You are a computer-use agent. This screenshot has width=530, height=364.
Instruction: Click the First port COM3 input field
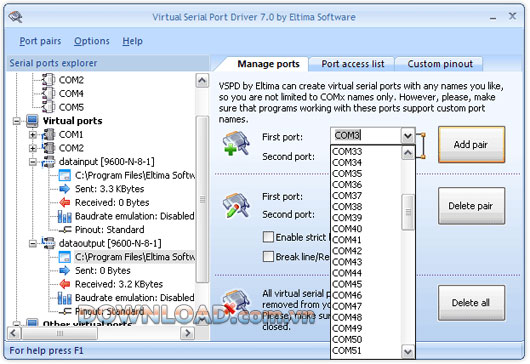point(366,136)
